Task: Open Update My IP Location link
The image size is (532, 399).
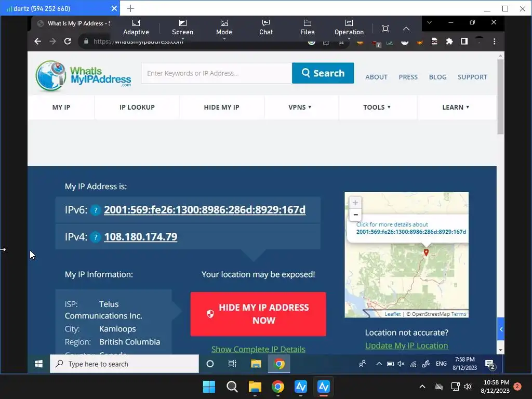Action: (406, 345)
